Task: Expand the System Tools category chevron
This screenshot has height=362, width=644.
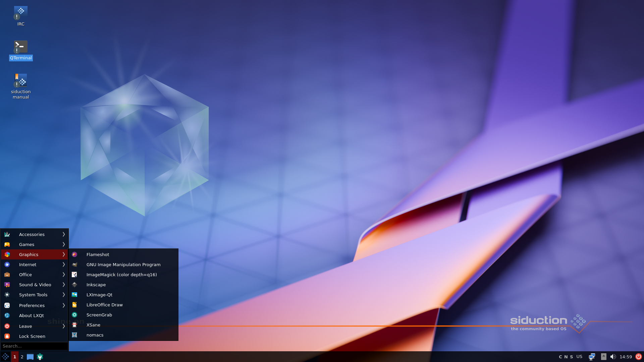Action: click(64, 295)
